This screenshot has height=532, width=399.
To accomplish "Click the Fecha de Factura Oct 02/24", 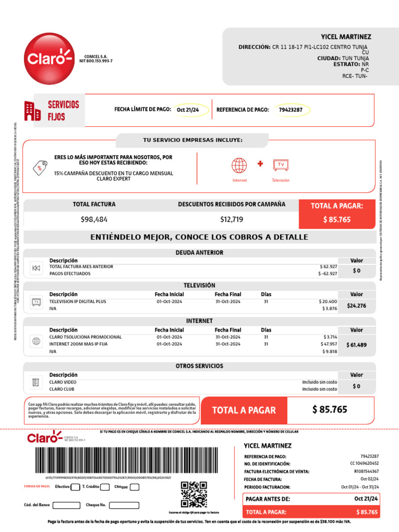I will click(369, 479).
